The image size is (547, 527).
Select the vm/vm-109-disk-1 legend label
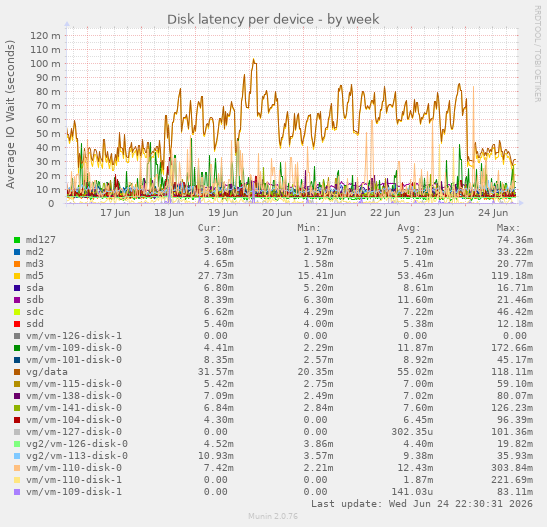tap(74, 492)
